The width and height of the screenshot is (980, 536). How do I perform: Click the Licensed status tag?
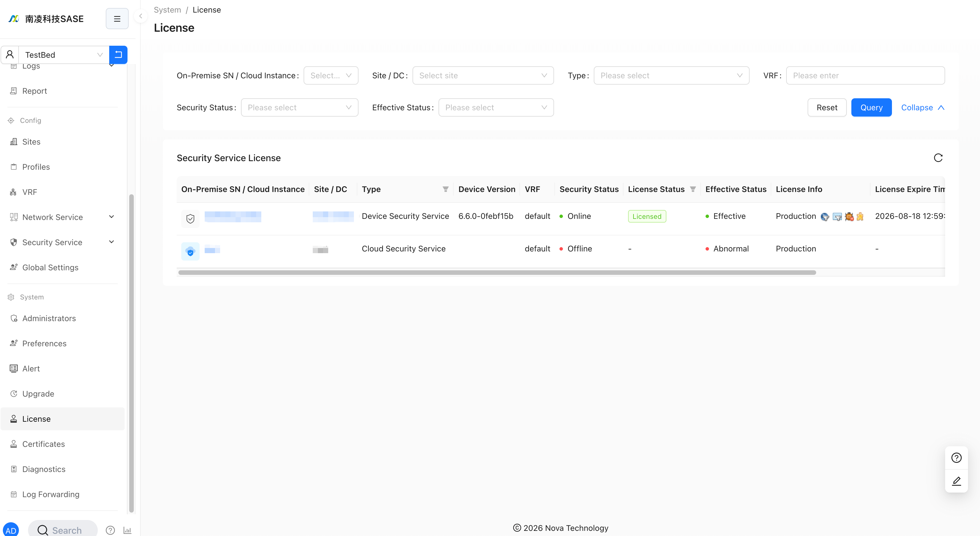click(x=647, y=216)
